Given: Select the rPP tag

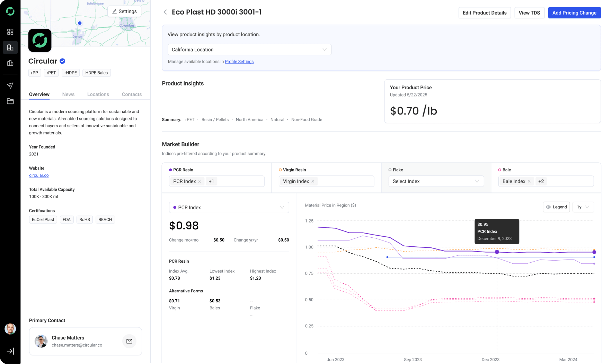Looking at the screenshot, I should 35,73.
